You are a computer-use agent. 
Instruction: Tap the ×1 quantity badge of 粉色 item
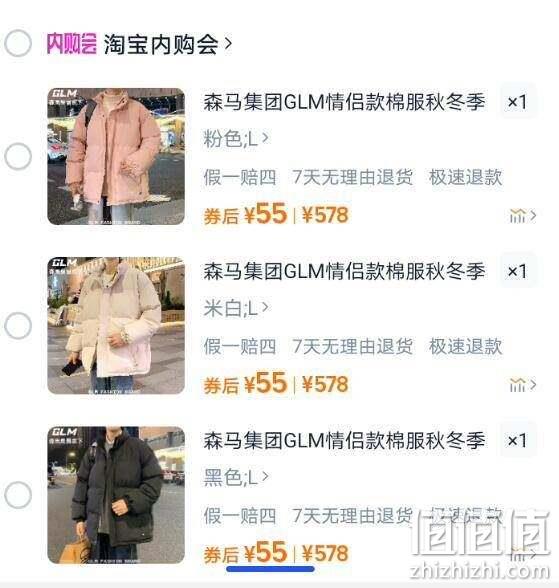[x=517, y=102]
